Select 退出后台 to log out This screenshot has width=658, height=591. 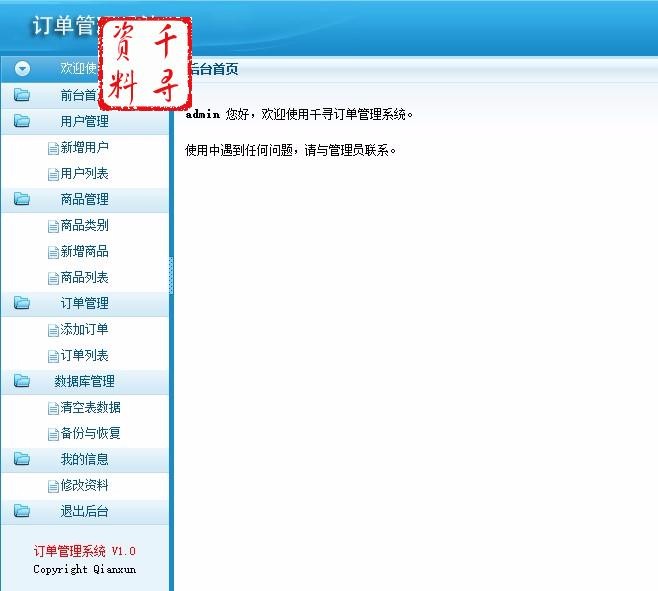[x=84, y=511]
